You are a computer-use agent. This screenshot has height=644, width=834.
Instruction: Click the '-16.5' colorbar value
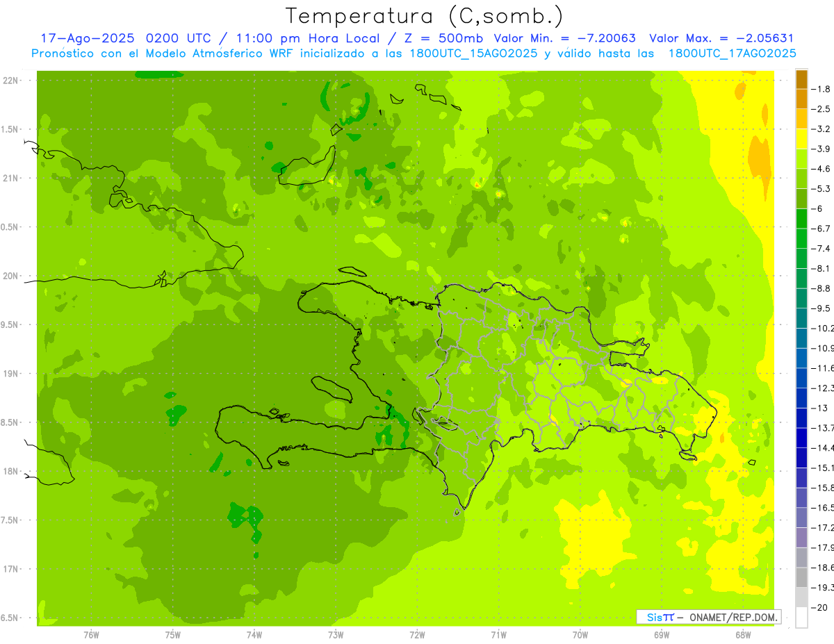coord(824,508)
